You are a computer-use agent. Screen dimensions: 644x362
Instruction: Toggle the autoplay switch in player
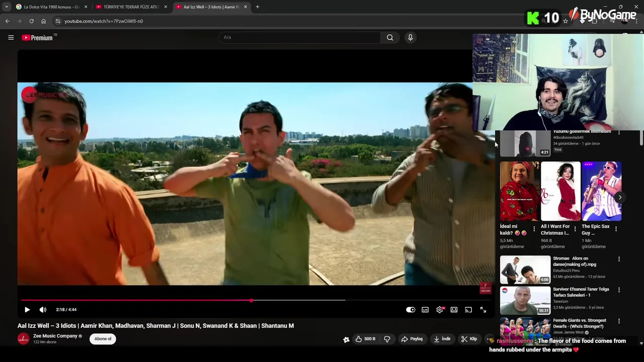(411, 310)
